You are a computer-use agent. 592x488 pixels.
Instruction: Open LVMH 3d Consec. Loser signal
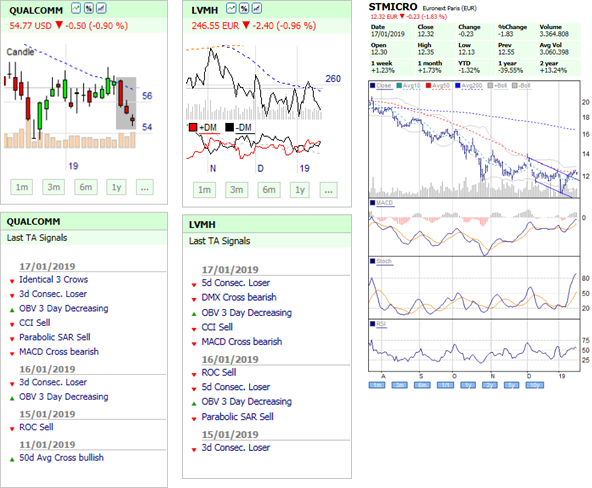click(x=236, y=448)
